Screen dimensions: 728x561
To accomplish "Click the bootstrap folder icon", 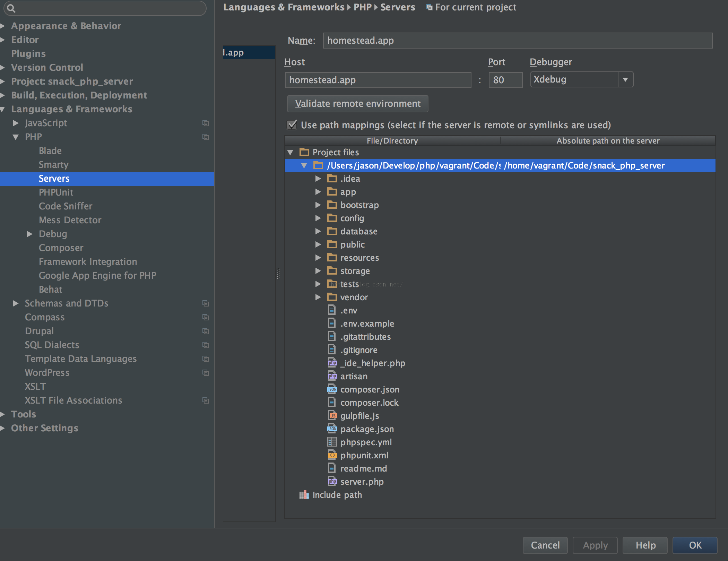I will pyautogui.click(x=332, y=205).
